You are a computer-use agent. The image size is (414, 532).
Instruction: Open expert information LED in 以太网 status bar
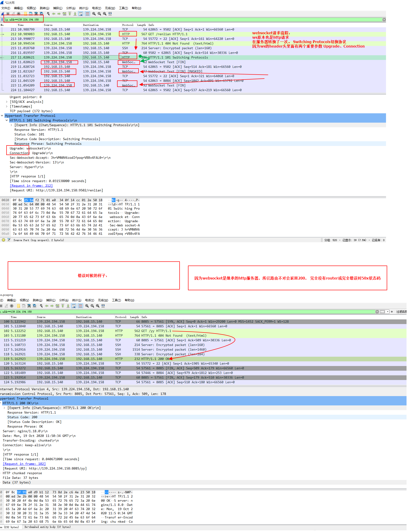pyautogui.click(x=3, y=240)
